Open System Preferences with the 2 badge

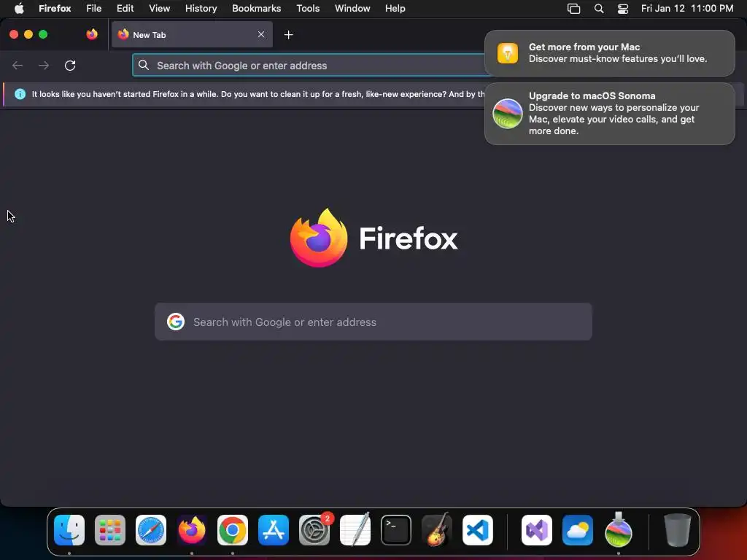tap(314, 530)
